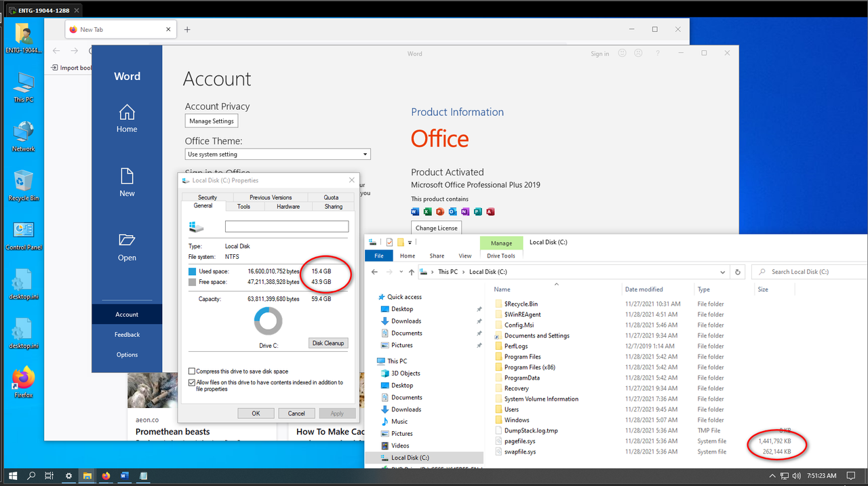
Task: Click Firefox Back arrow button
Action: pos(56,51)
